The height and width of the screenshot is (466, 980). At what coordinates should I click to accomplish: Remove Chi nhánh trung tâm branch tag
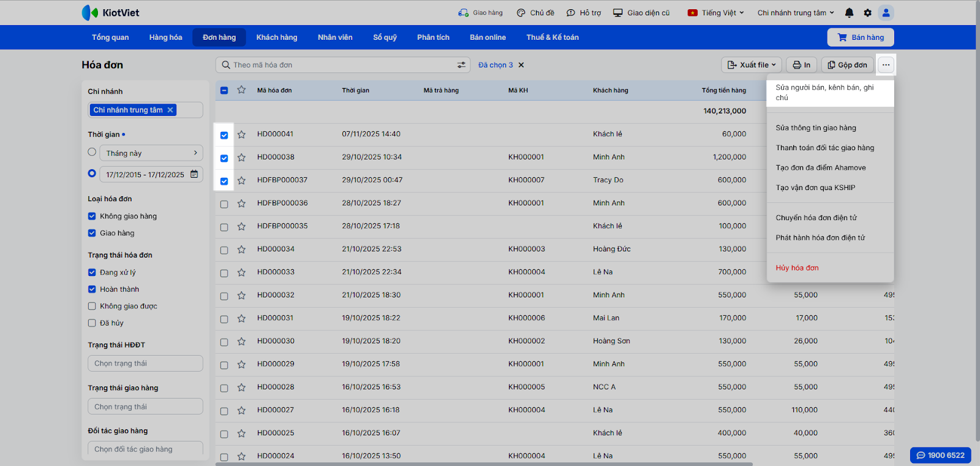point(170,110)
